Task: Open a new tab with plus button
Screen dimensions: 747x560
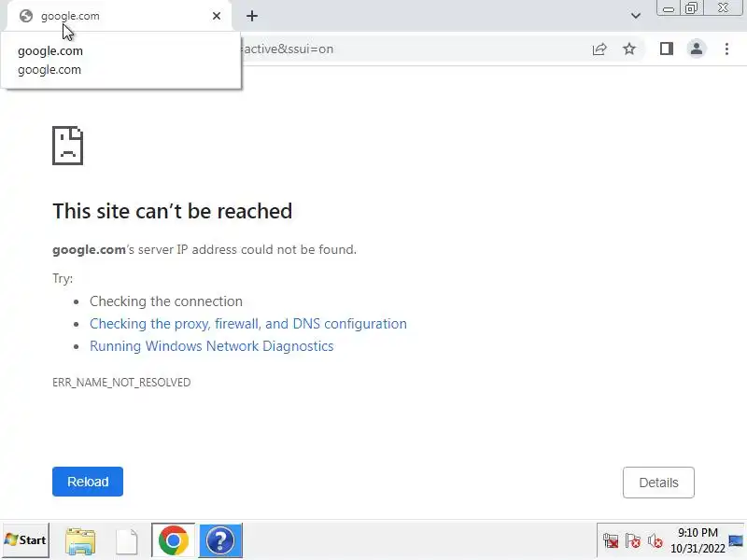Action: (252, 16)
